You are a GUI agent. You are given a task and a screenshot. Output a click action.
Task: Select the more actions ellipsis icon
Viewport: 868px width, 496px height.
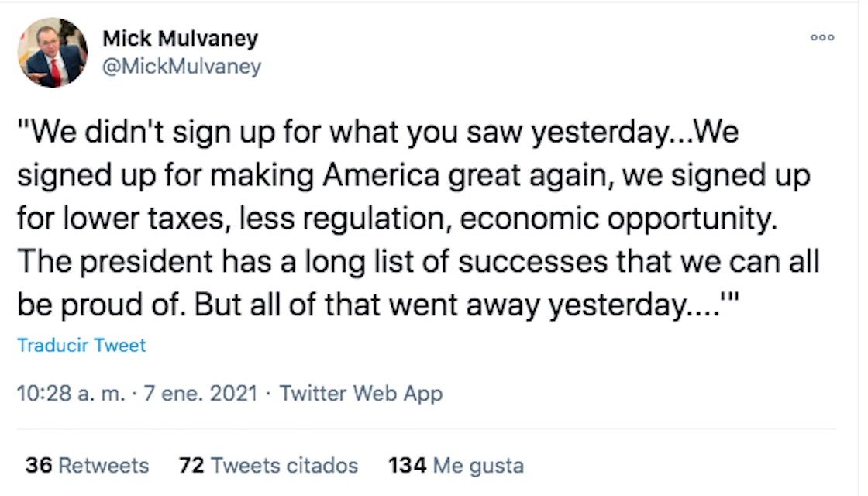pyautogui.click(x=823, y=36)
